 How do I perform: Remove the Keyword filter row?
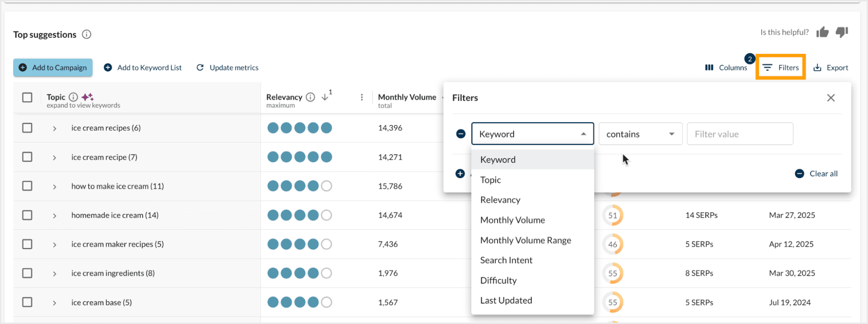(x=461, y=134)
